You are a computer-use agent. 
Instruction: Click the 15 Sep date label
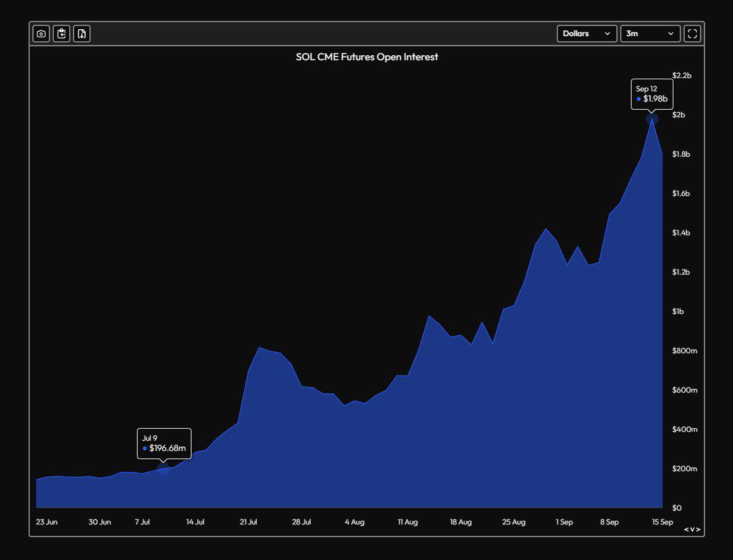coord(661,522)
